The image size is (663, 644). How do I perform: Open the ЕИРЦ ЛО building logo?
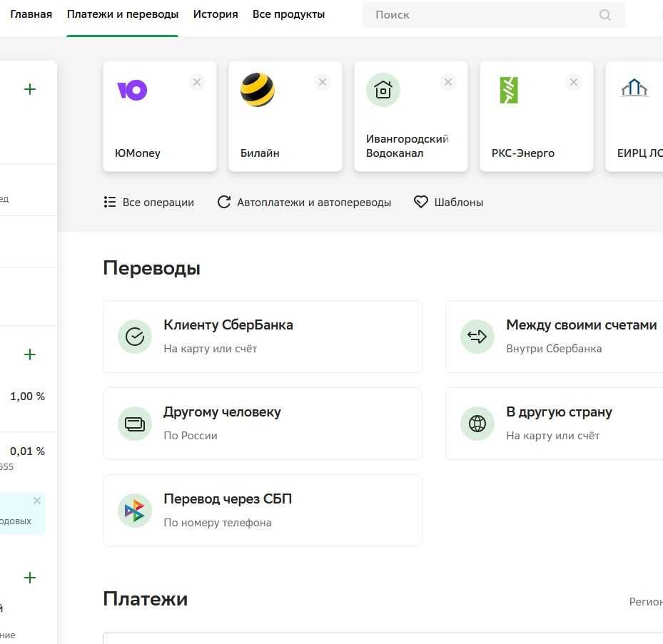[x=634, y=89]
